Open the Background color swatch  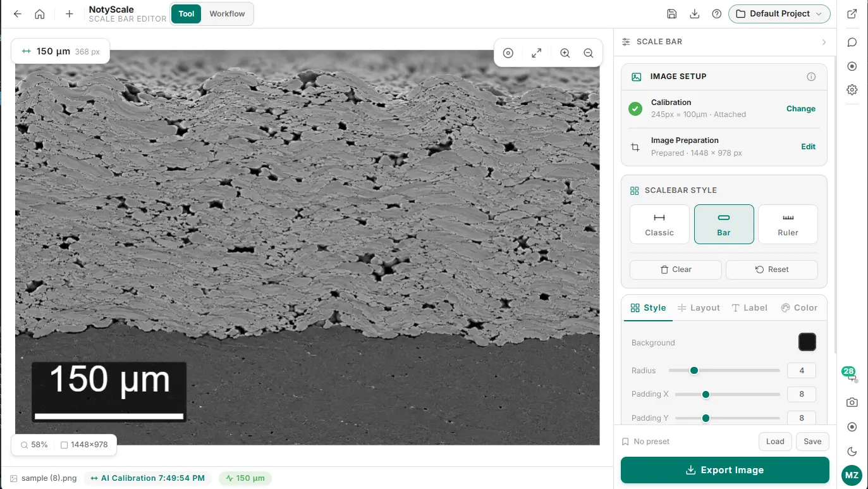pyautogui.click(x=807, y=342)
